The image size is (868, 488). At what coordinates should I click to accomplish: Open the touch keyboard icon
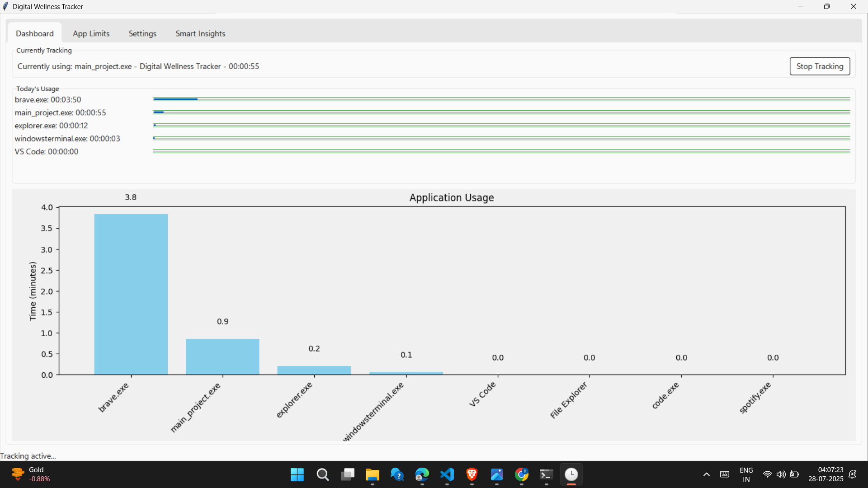(x=725, y=474)
